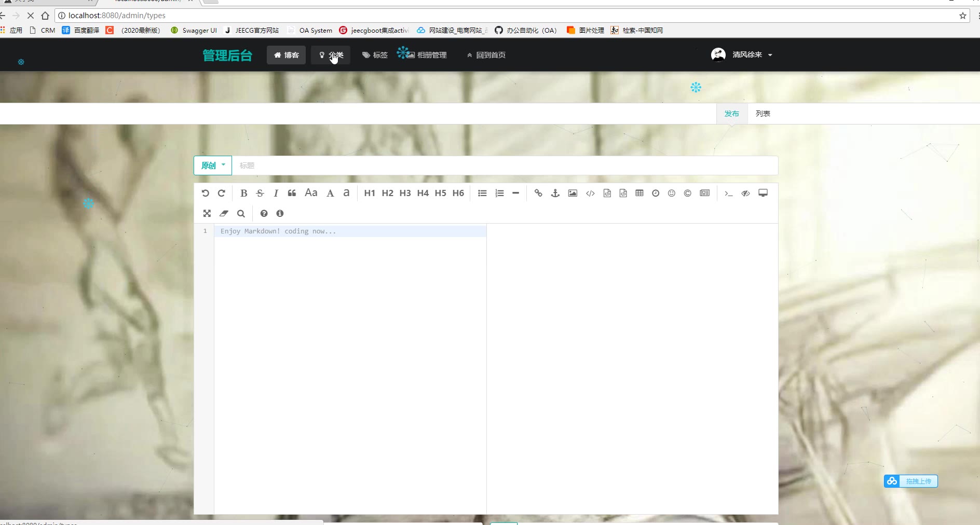Screen dimensions: 980x525
Task: Open 相册管理 in the navigation
Action: pos(426,55)
